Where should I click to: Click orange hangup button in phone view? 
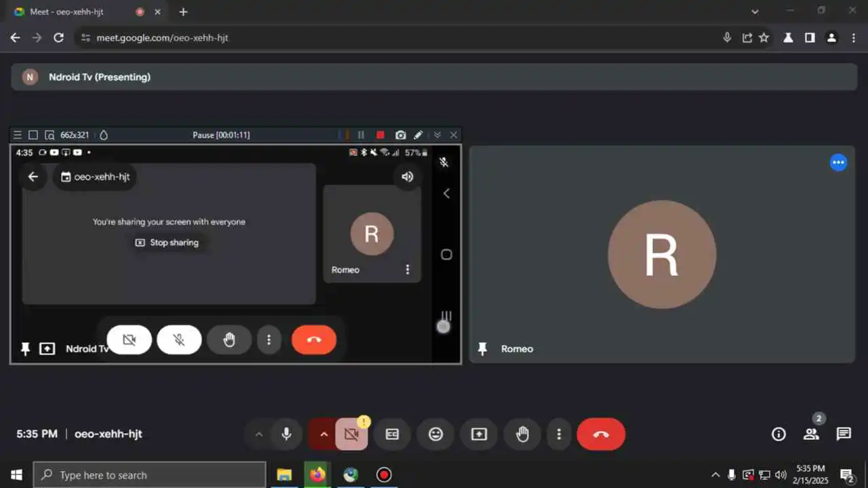pyautogui.click(x=314, y=340)
